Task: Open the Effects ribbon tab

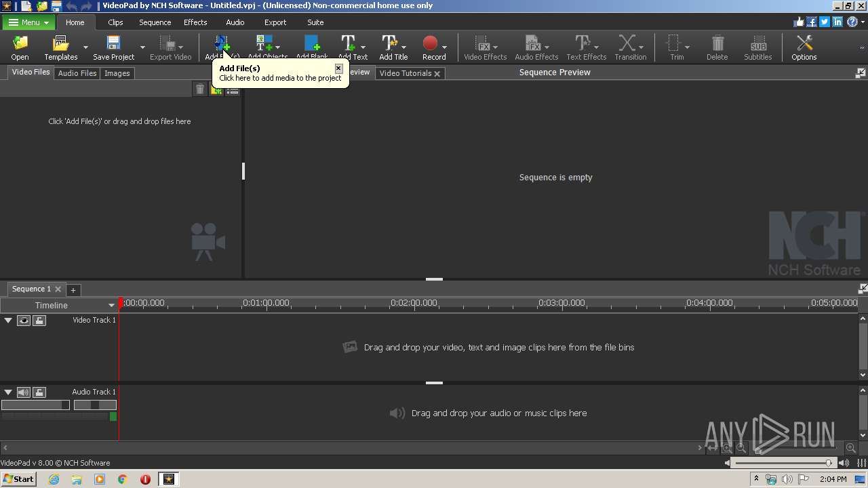Action: (195, 22)
